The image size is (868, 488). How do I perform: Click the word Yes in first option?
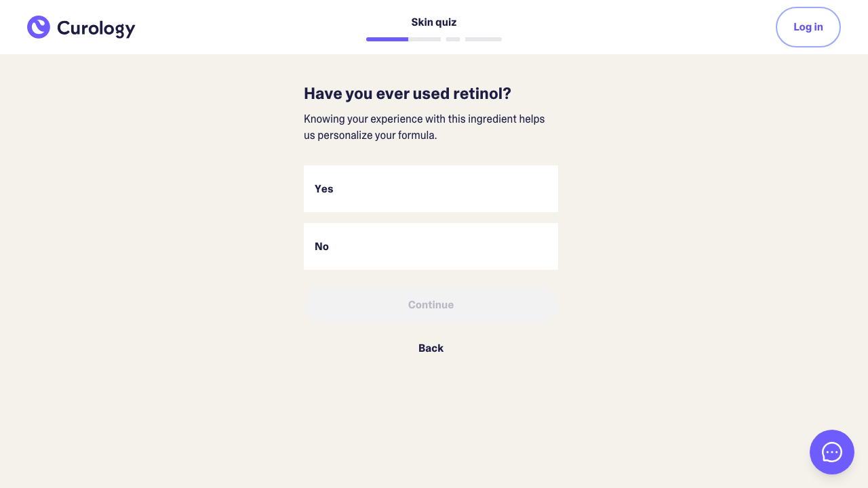[324, 189]
